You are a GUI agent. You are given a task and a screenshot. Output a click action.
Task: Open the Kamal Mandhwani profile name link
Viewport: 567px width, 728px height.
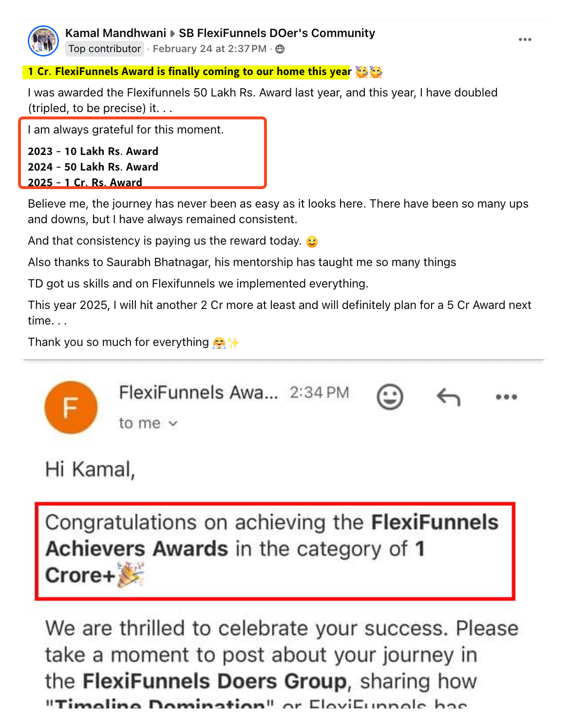(115, 33)
